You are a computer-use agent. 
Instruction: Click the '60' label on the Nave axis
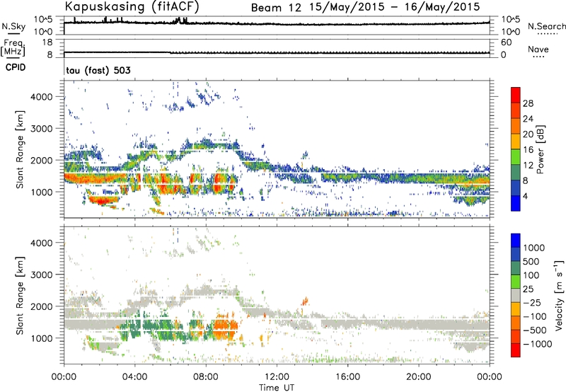(506, 42)
